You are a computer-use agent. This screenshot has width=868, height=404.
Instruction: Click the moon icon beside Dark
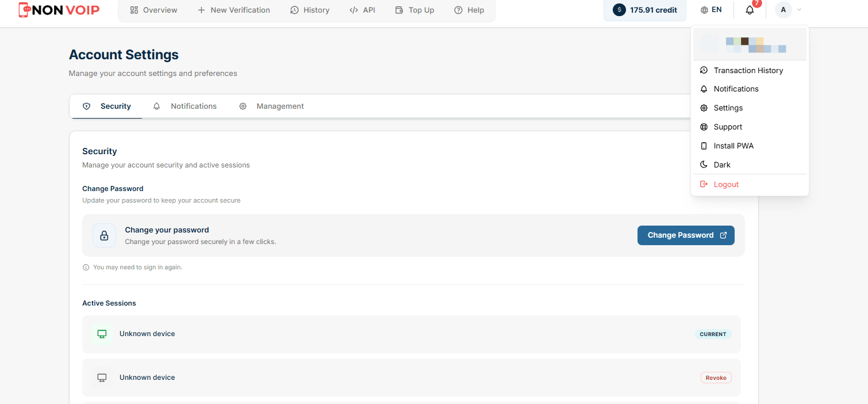tap(704, 165)
